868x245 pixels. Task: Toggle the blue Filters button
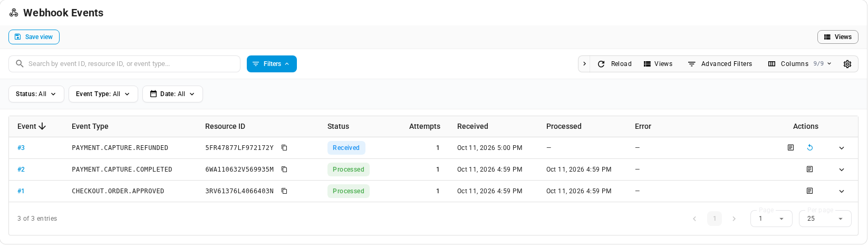tap(272, 64)
